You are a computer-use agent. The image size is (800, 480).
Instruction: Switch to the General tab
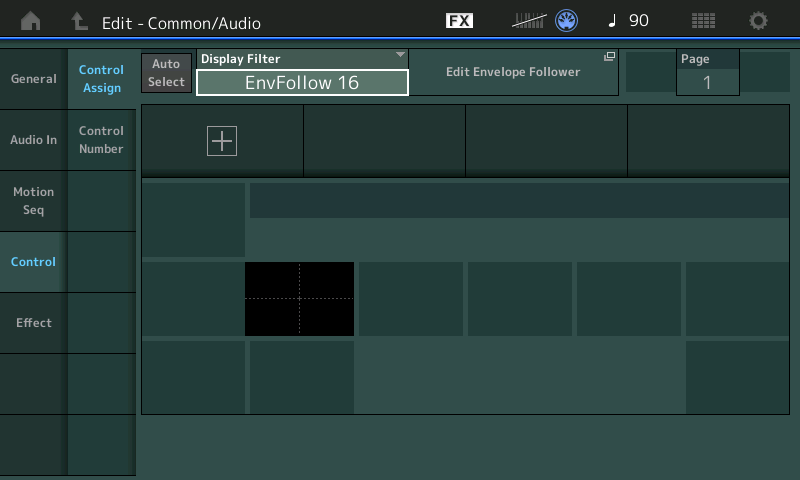tap(33, 79)
